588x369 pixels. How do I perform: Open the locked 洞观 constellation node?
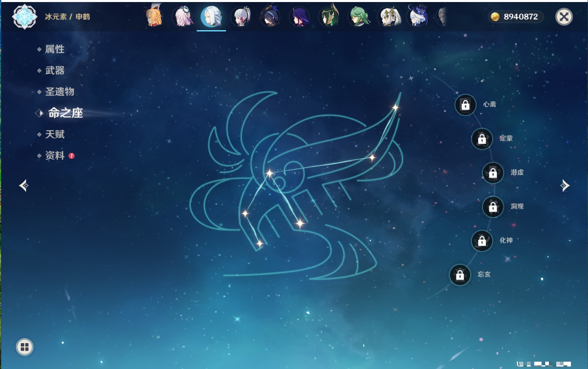(x=493, y=207)
